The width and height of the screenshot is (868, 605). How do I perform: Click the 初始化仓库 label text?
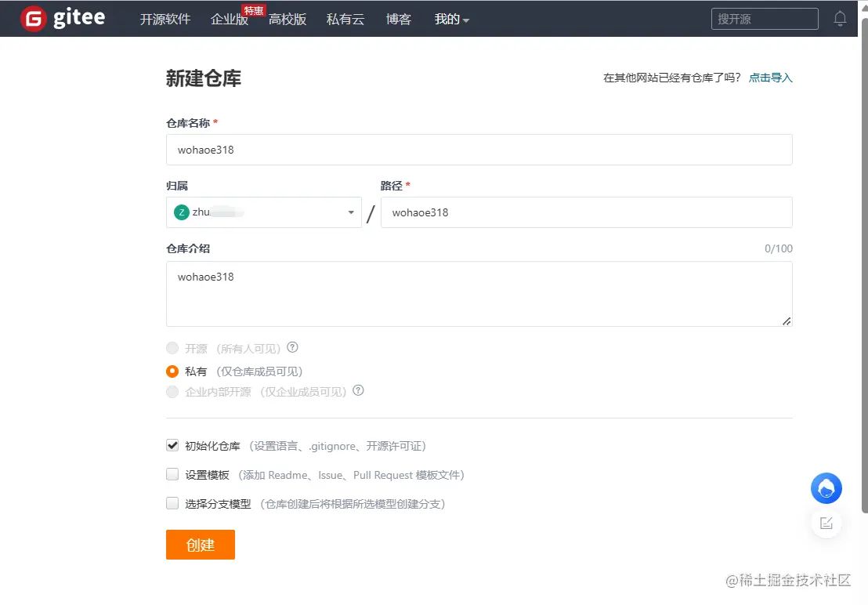(212, 446)
